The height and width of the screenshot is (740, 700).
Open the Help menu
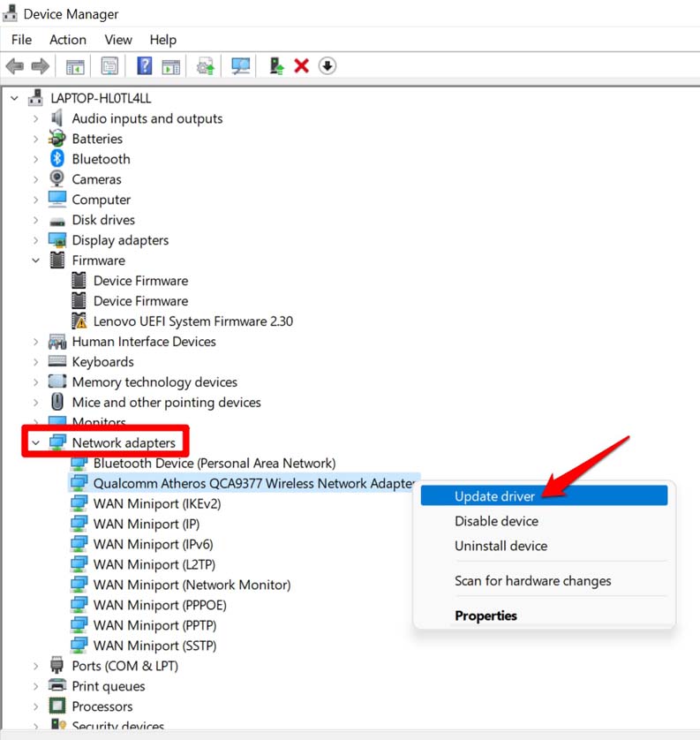[x=162, y=40]
